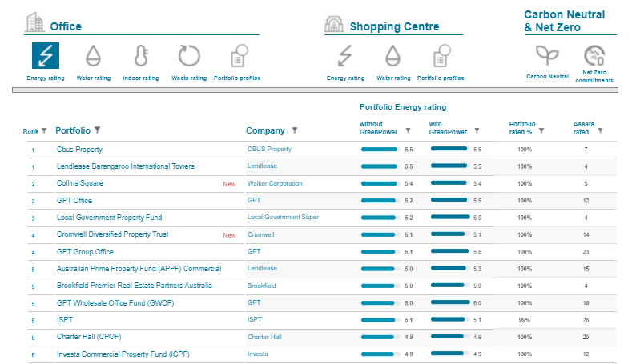Expand the Company column filter
The image size is (632, 364).
(x=295, y=130)
